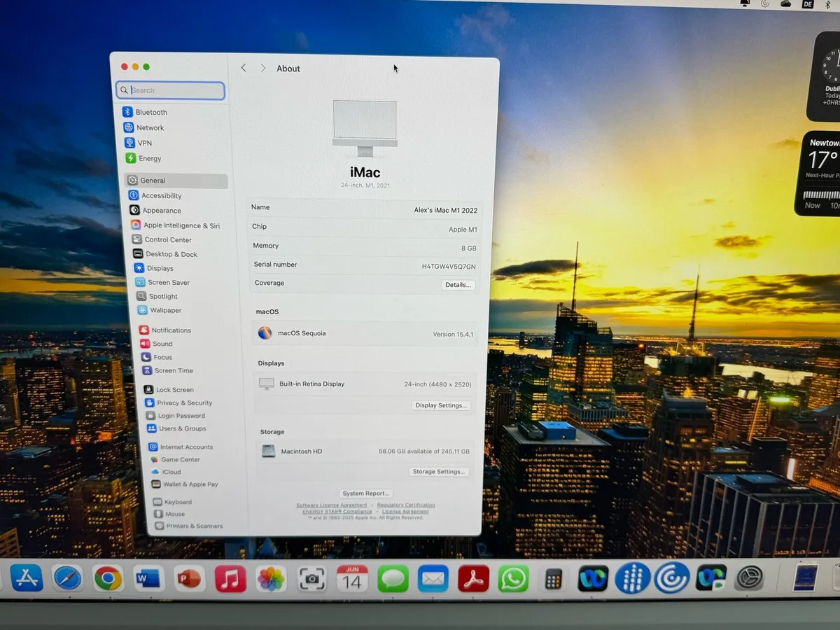Open Appearance settings

click(156, 211)
